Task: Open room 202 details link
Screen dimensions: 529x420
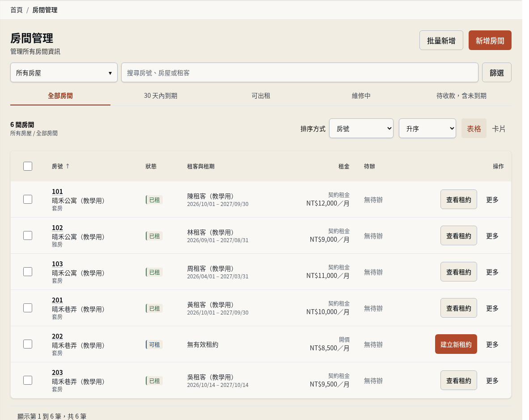Action: (57, 336)
